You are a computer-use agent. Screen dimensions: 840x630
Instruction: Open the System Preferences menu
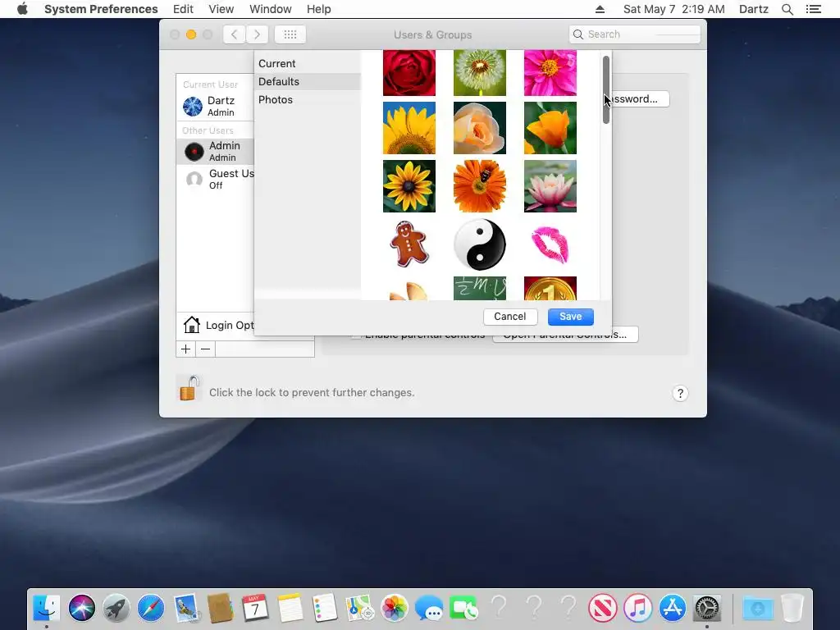[101, 9]
